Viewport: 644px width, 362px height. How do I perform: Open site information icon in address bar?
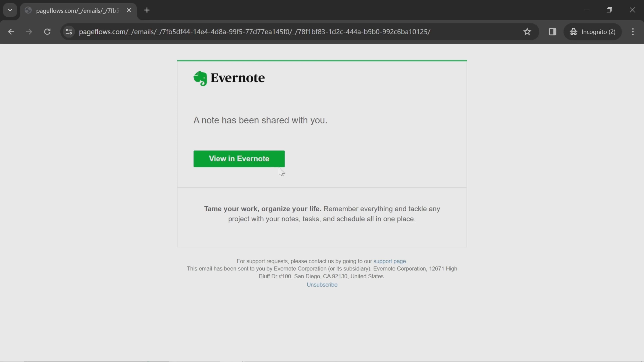(x=69, y=32)
